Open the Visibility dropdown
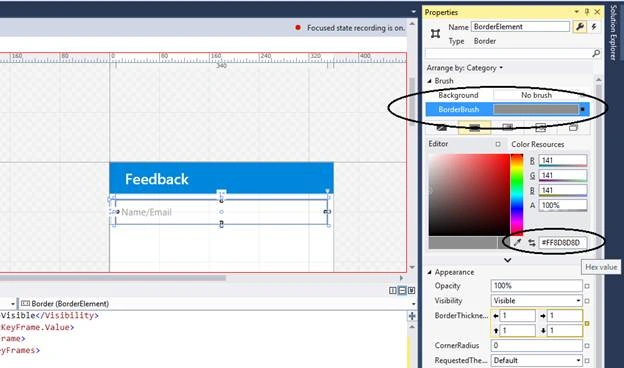The image size is (624, 368). tap(578, 301)
